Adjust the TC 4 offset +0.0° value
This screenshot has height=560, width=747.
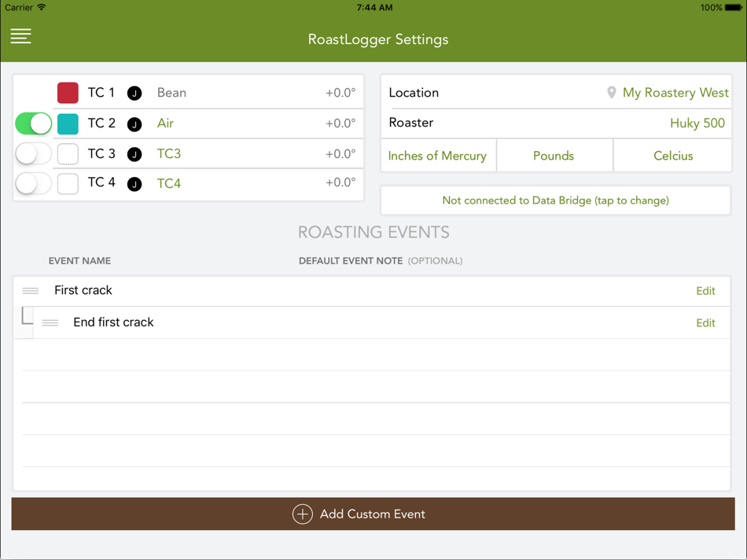[x=340, y=182]
